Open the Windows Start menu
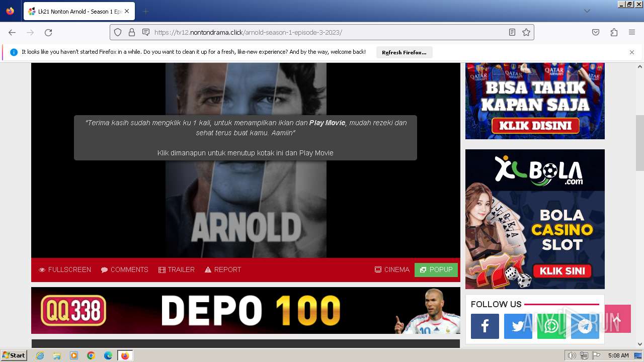 pyautogui.click(x=14, y=355)
